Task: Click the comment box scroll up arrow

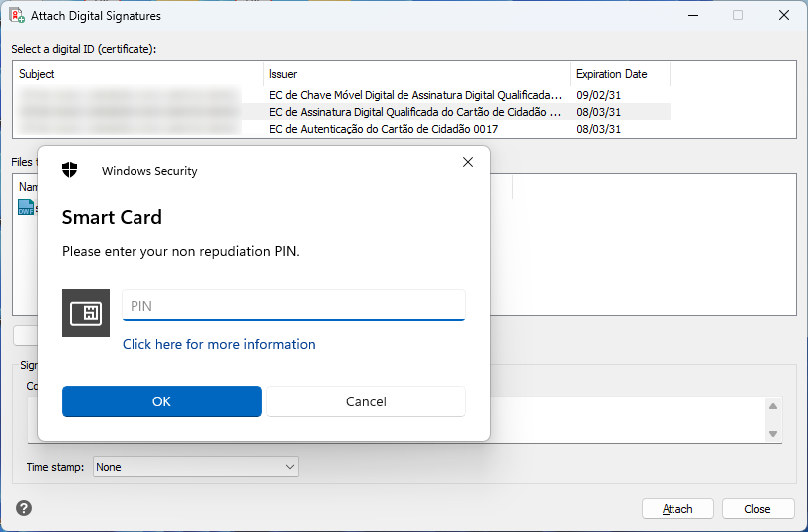Action: click(773, 405)
